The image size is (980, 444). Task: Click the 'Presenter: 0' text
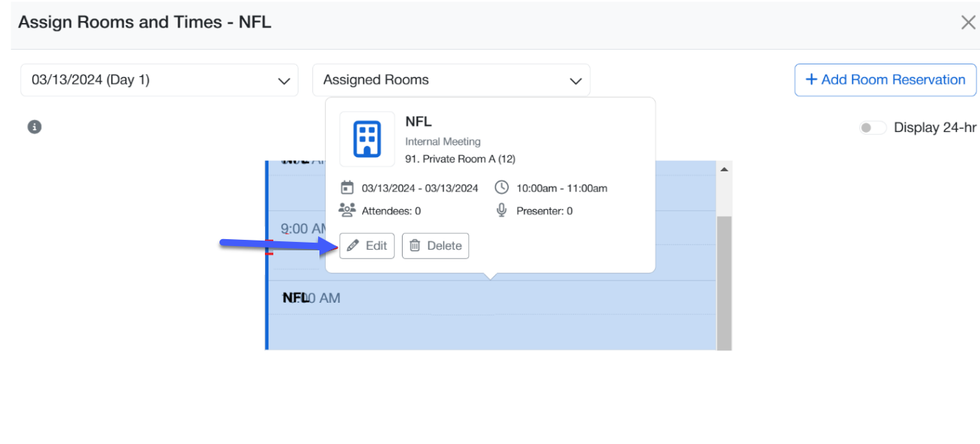pyautogui.click(x=545, y=210)
